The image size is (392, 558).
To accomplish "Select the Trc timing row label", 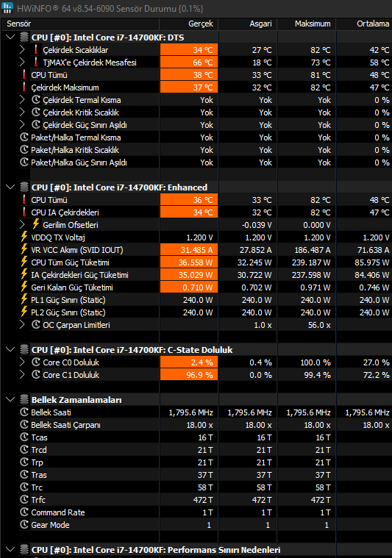I will [37, 487].
